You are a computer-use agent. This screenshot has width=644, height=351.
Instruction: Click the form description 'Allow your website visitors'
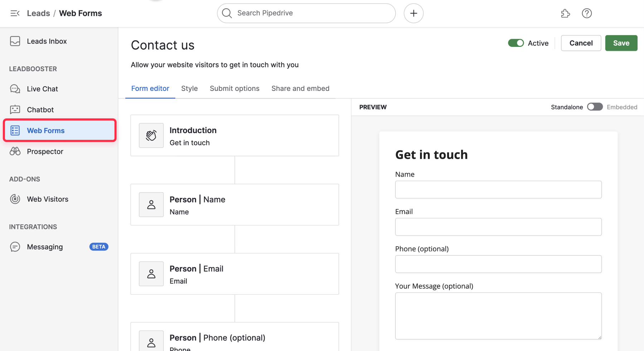[215, 65]
